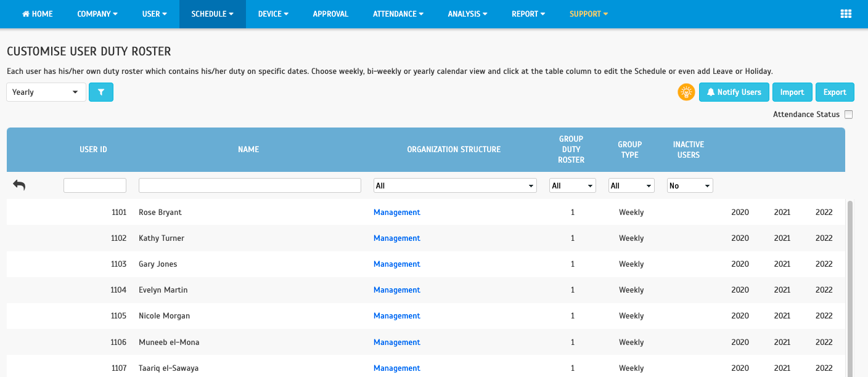
Task: Click the Name filter field
Action: point(250,185)
